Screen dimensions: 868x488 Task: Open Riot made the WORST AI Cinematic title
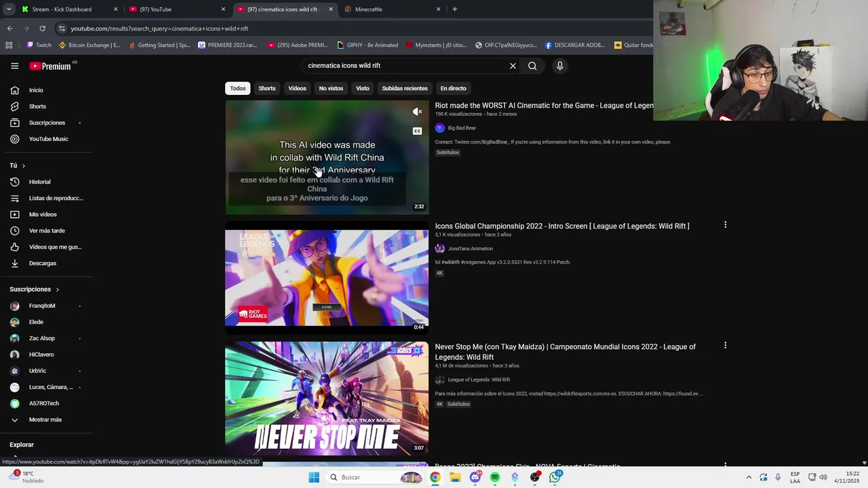544,106
